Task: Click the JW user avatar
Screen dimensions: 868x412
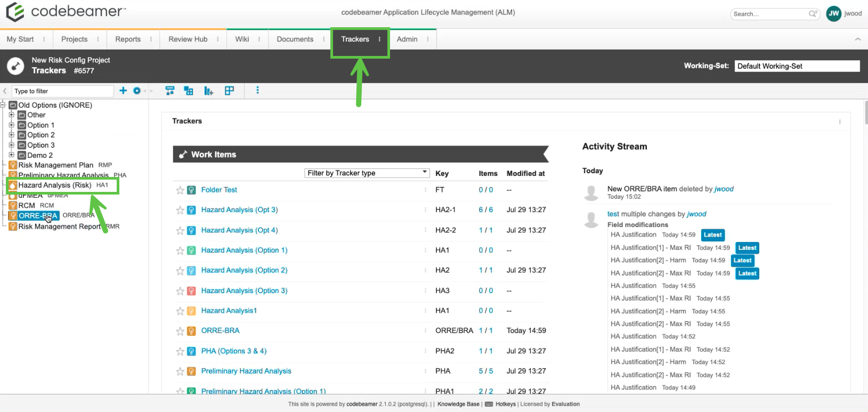Action: [833, 14]
